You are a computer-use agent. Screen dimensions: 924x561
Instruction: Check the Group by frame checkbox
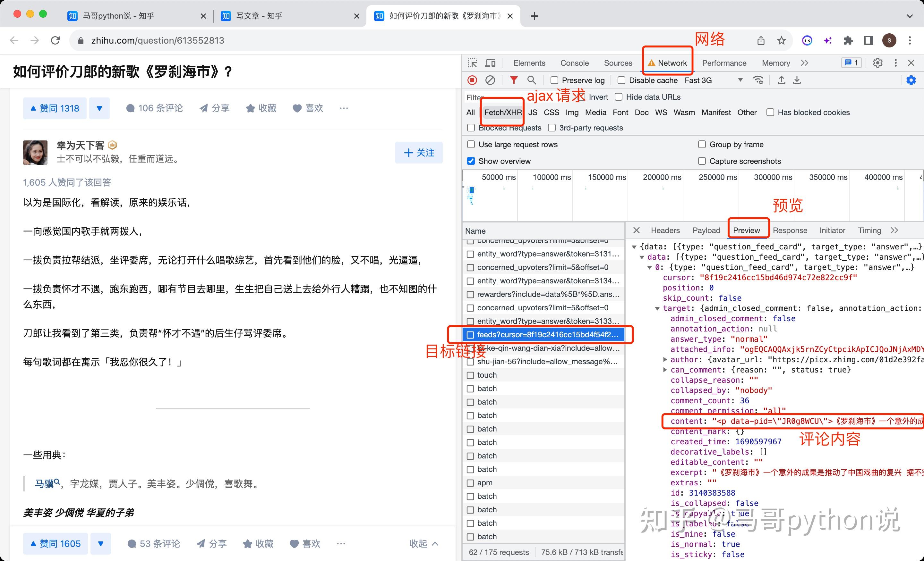click(x=702, y=144)
